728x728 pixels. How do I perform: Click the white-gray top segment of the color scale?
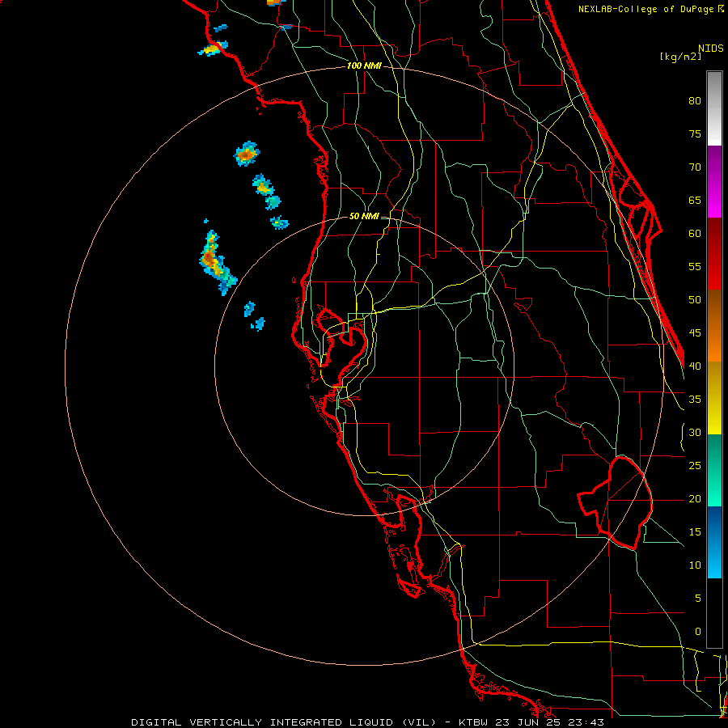(714, 108)
